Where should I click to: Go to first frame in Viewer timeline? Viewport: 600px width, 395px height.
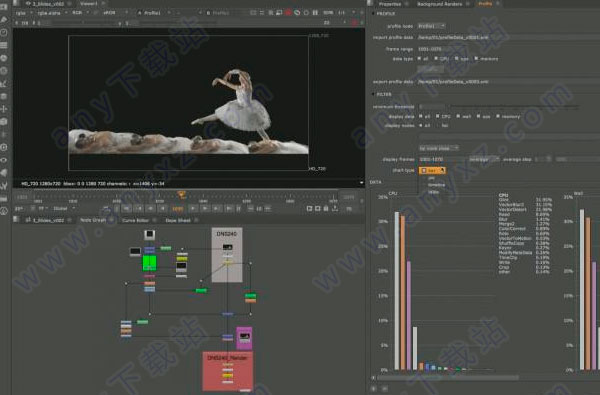tap(127, 209)
